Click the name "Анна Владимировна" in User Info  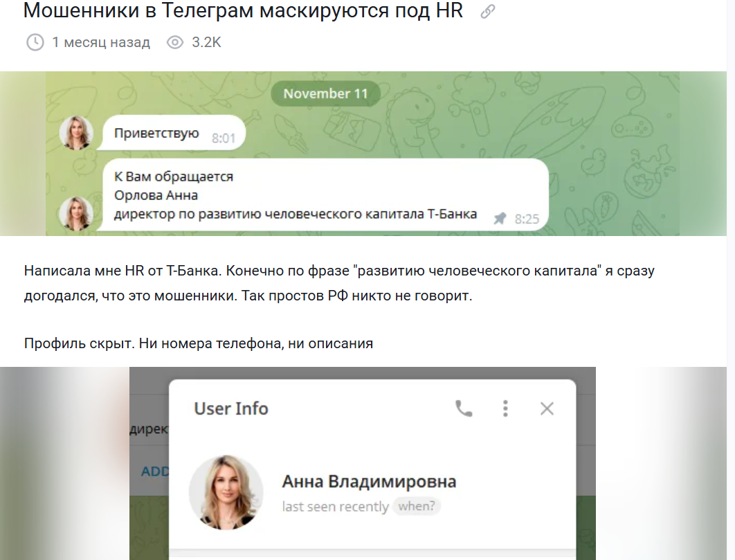click(x=369, y=482)
